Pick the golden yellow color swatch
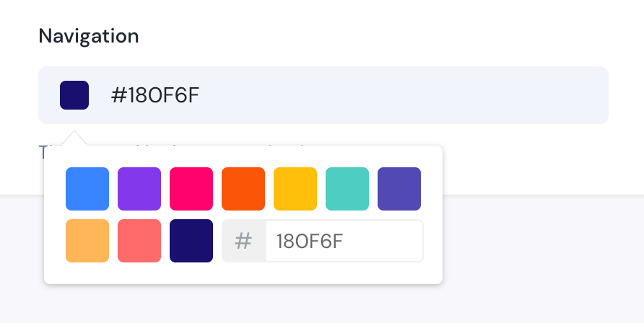 coord(295,189)
